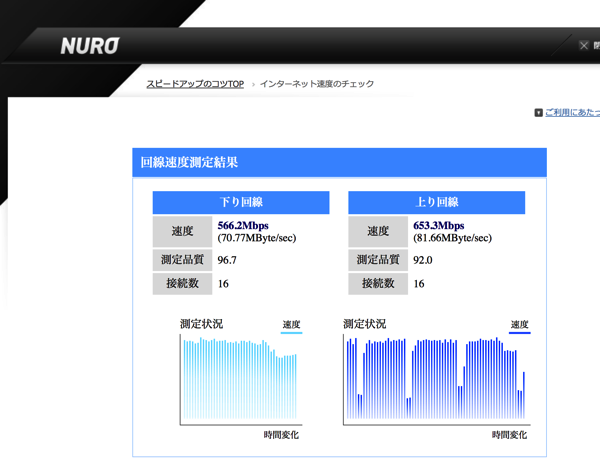Click the 653.3Mbps upload speed value

[x=439, y=226]
